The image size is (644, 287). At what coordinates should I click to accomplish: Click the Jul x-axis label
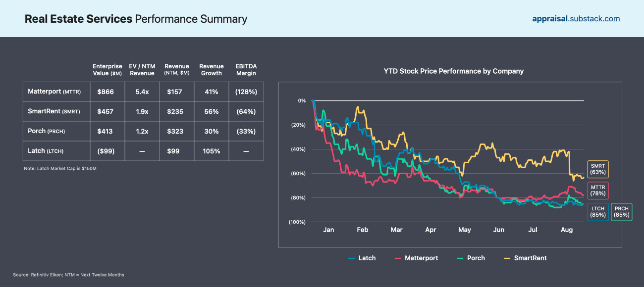[x=533, y=230]
